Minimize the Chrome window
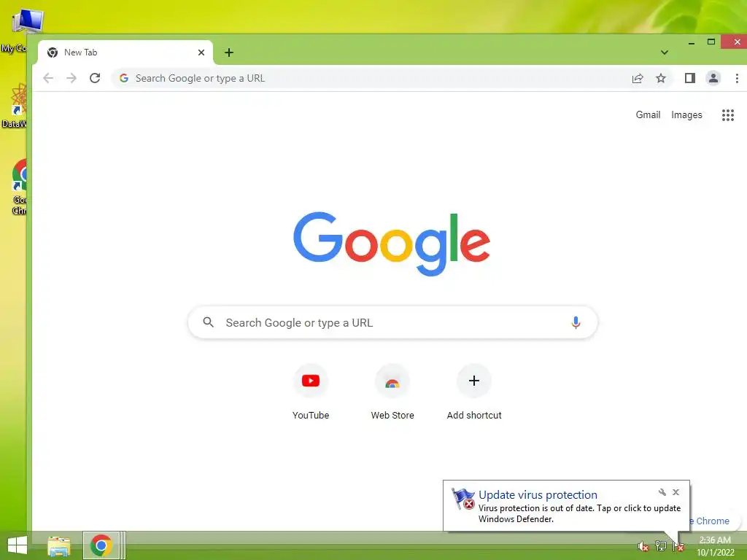 pos(692,42)
